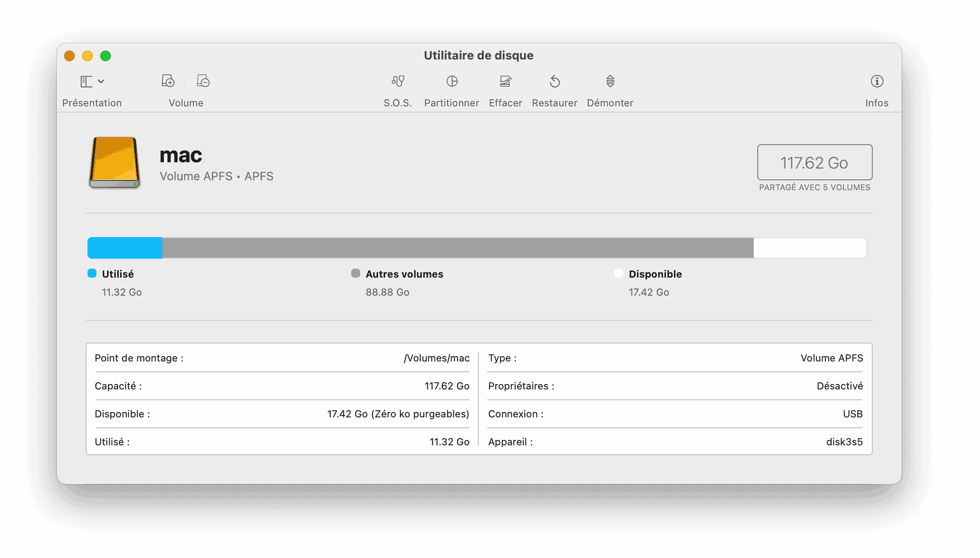Add a volume with the plus icon
Image resolution: width=980 pixels, height=558 pixels.
(168, 81)
